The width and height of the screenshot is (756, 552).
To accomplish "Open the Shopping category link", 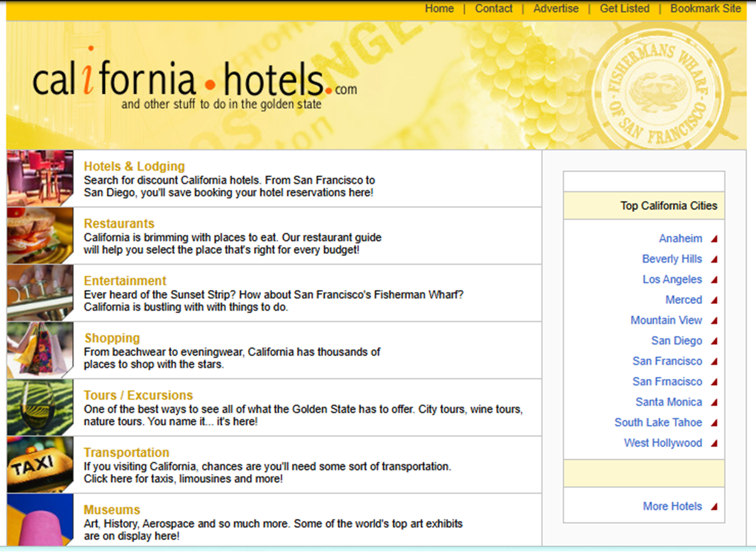I will [x=112, y=338].
